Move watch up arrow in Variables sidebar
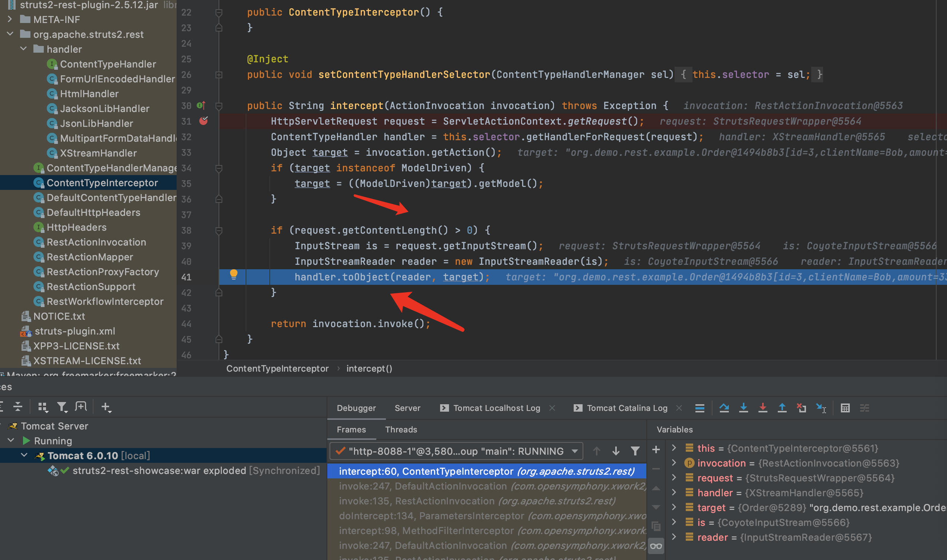This screenshot has width=947, height=560. (x=656, y=488)
